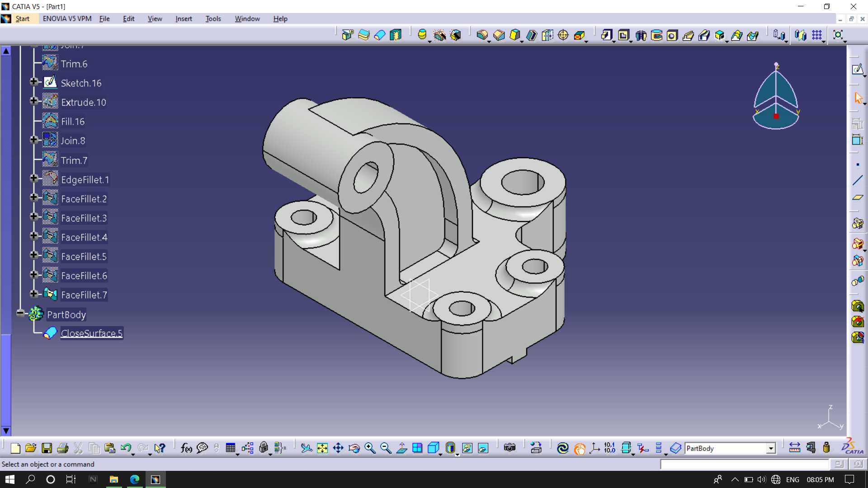Click the Save disk icon
The image size is (868, 488).
point(47,448)
